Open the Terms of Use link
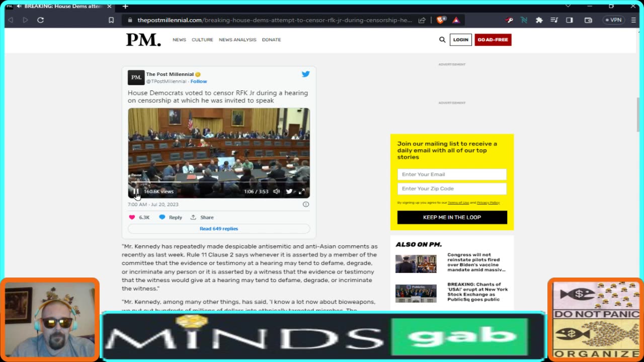This screenshot has height=362, width=644. (458, 203)
